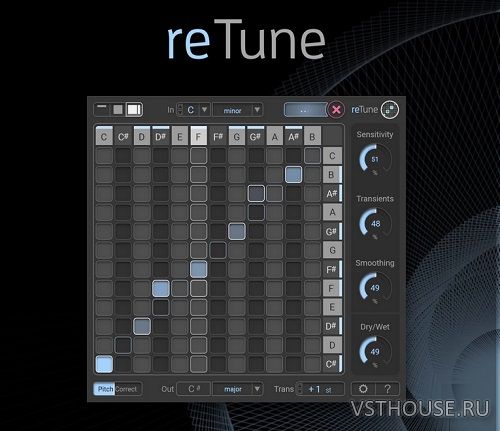The height and width of the screenshot is (431, 500).
Task: Click output note F# key on right column
Action: (x=332, y=269)
